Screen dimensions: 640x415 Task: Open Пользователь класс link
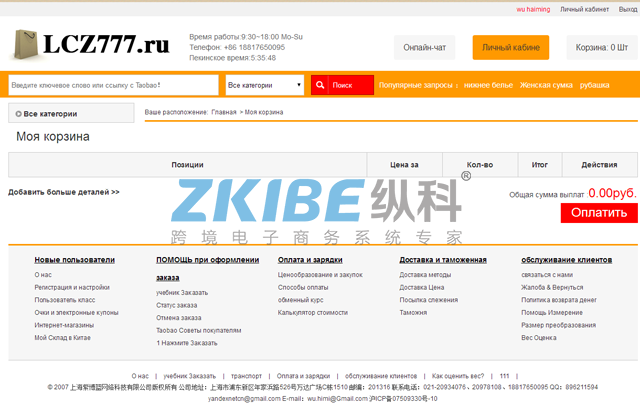(64, 300)
